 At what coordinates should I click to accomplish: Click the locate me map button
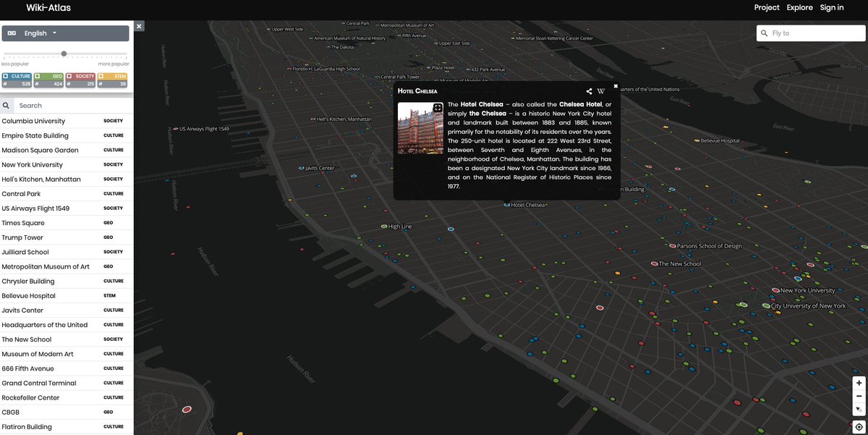(x=859, y=426)
